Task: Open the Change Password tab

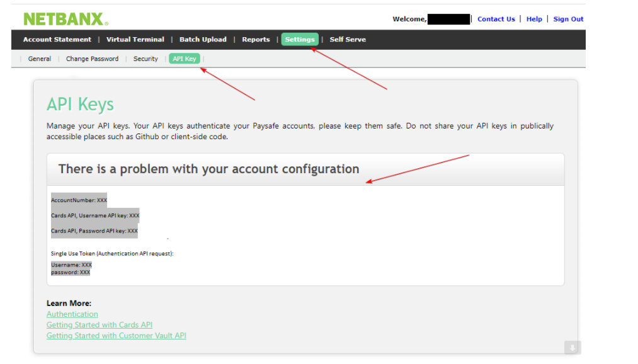Action: 93,59
